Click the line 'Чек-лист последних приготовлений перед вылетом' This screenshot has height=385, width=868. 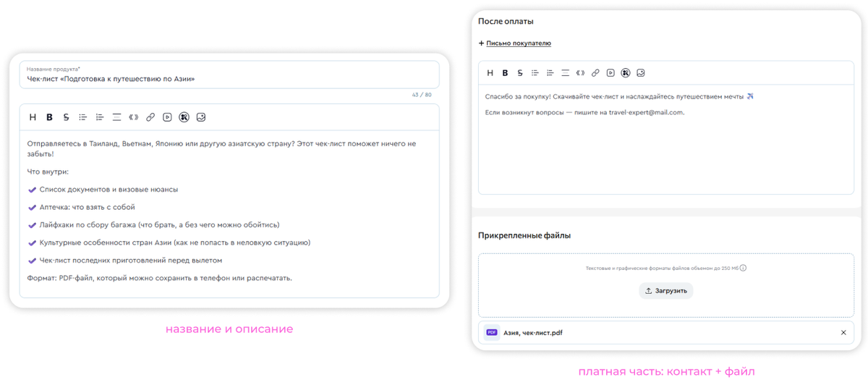point(131,261)
